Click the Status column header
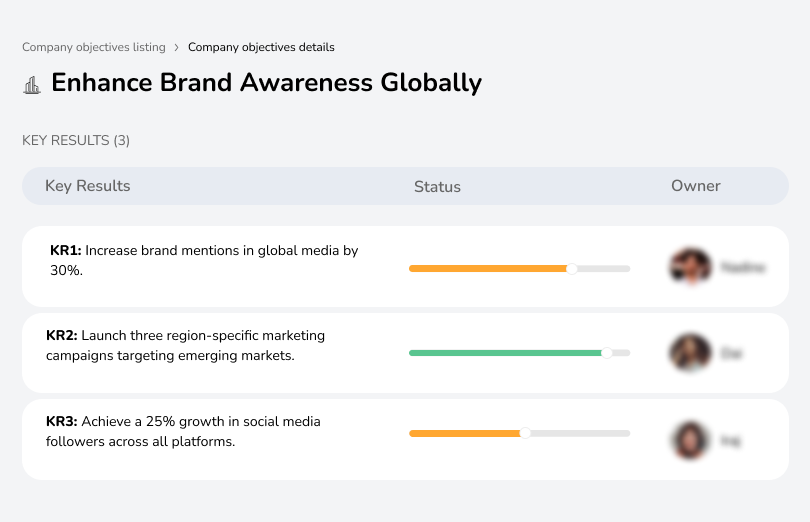 tap(437, 187)
